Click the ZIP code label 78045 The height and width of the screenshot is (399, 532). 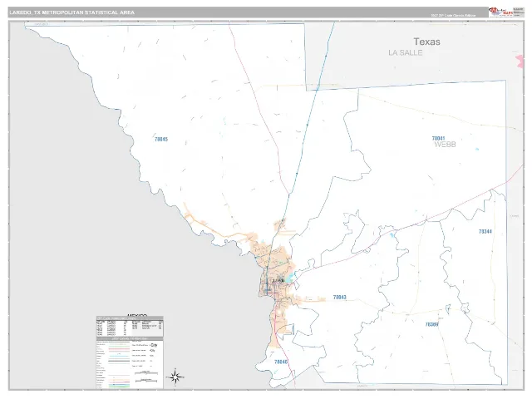pyautogui.click(x=161, y=139)
